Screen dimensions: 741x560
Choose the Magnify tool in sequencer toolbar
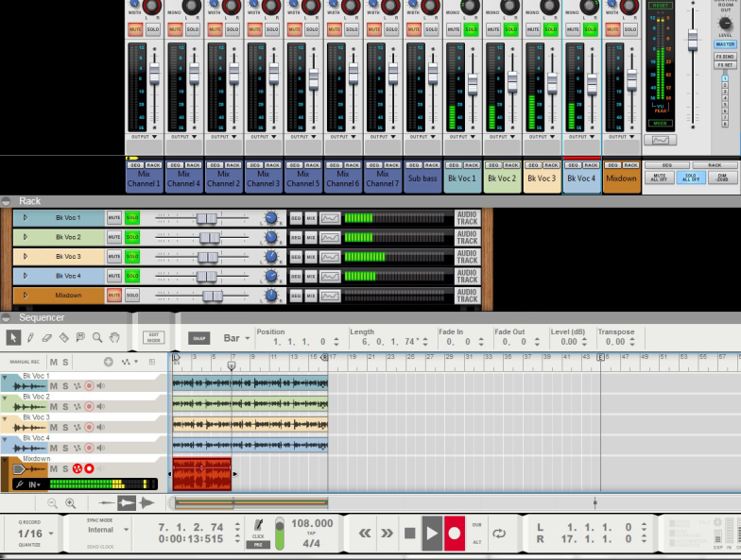coord(97,337)
